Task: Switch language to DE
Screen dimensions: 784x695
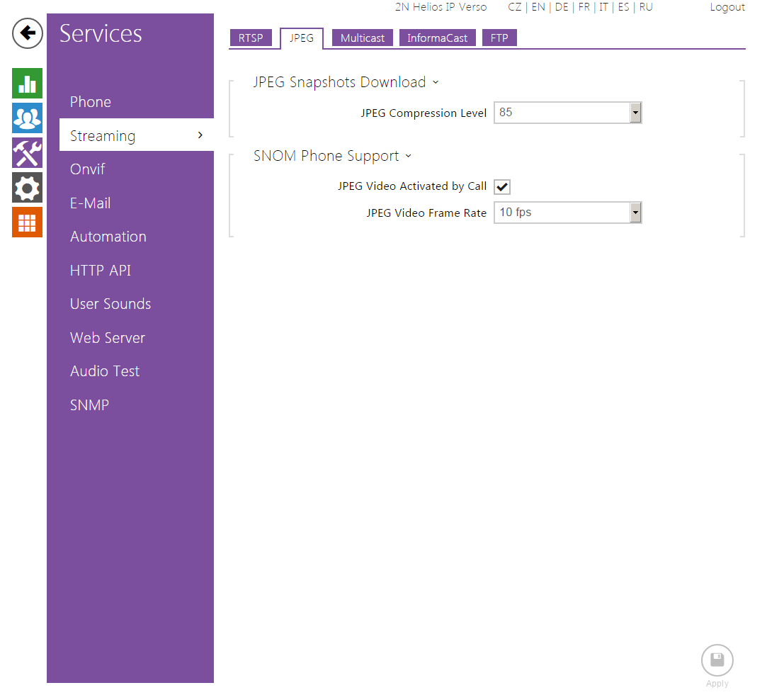Action: pos(561,7)
